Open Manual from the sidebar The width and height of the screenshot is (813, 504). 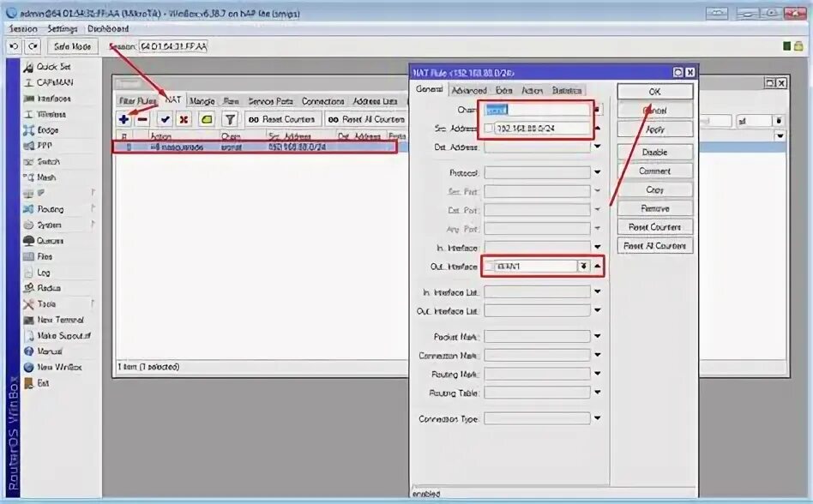[x=50, y=351]
